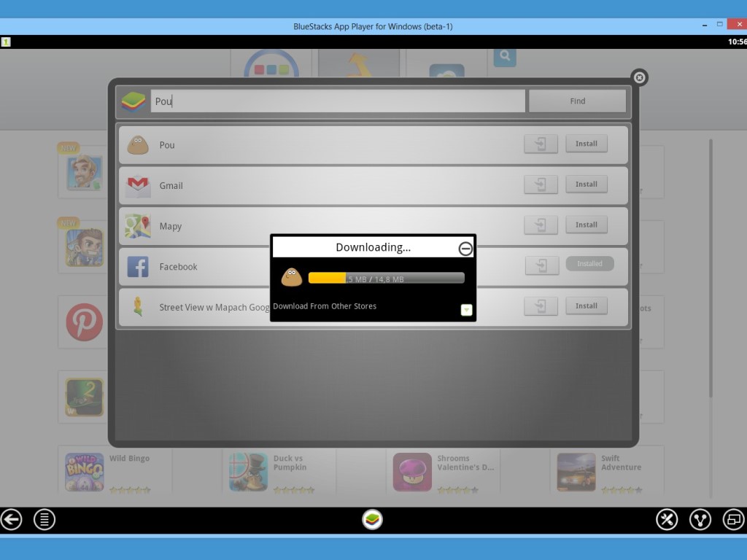Click the Pou app icon in results
This screenshot has width=747, height=560.
[x=138, y=145]
